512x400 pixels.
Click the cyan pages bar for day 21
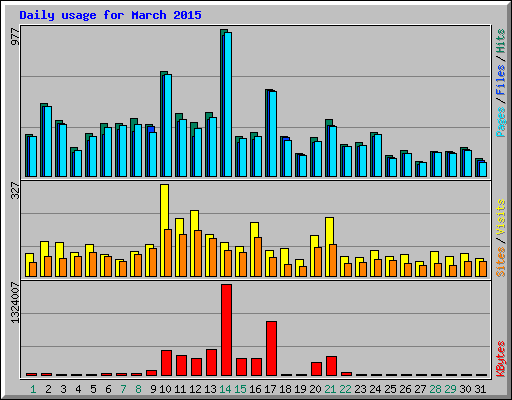pyautogui.click(x=333, y=151)
